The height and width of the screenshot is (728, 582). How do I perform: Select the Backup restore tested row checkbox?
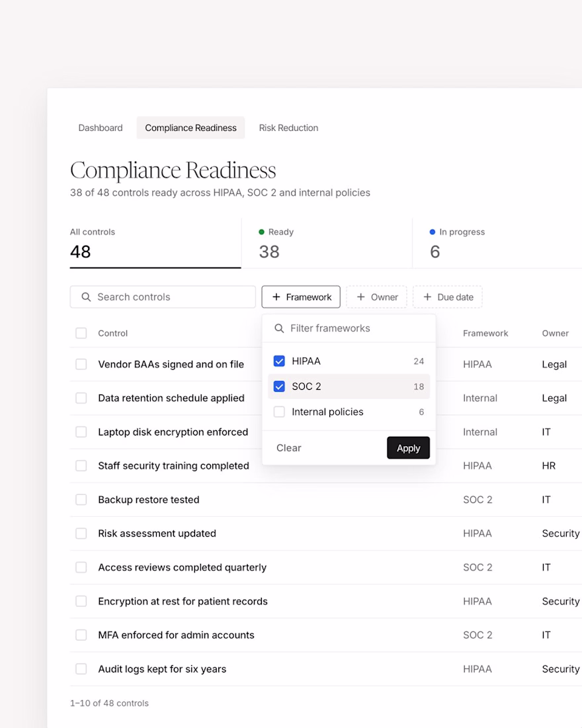coord(81,500)
